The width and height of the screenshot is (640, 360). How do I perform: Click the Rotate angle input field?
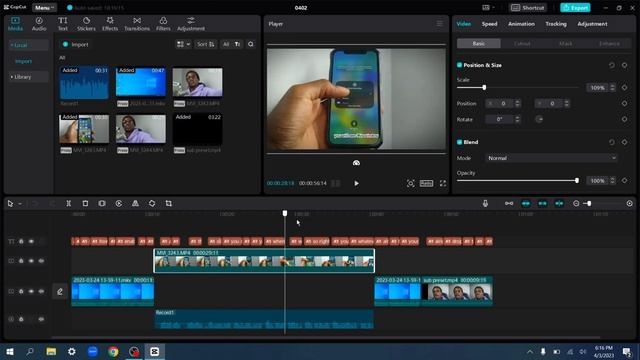(500, 119)
